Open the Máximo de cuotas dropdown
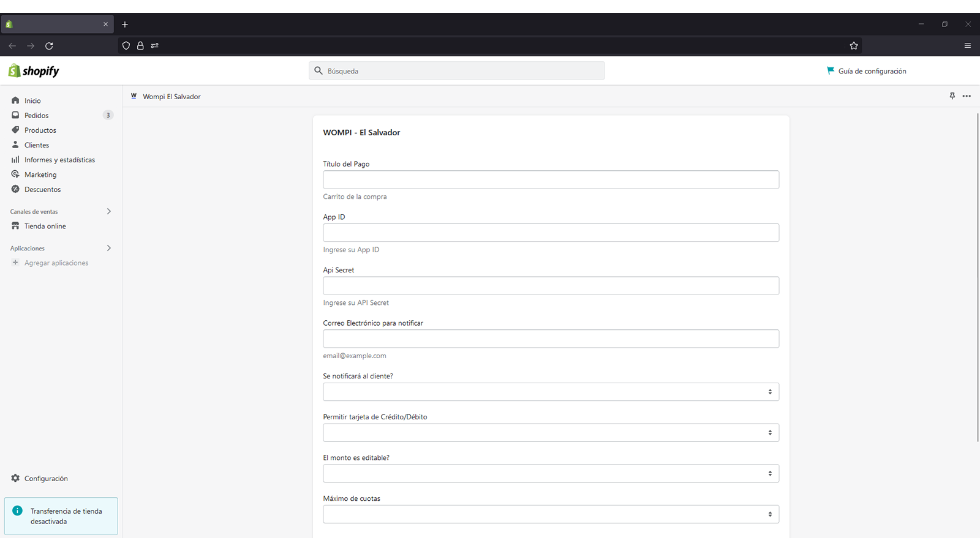Image resolution: width=980 pixels, height=551 pixels. tap(551, 514)
